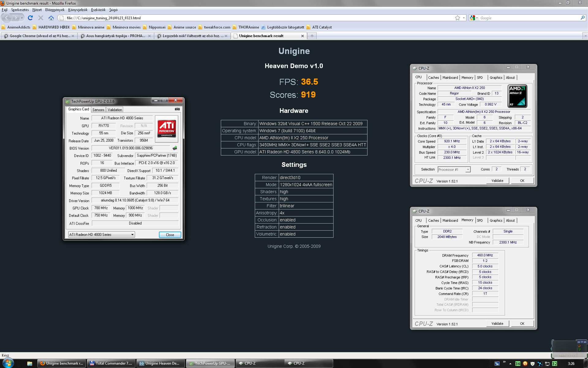Bookmark page using the star icon
The width and height of the screenshot is (588, 368).
click(458, 18)
